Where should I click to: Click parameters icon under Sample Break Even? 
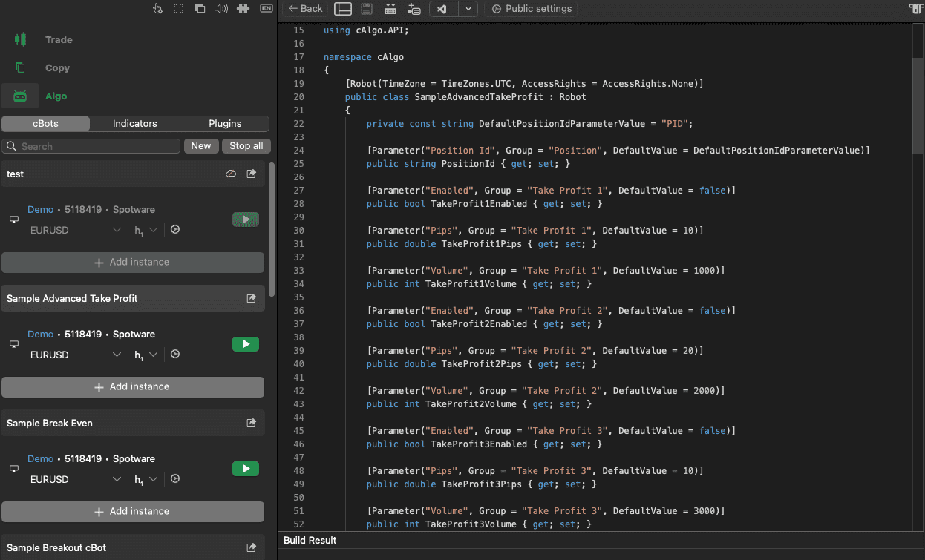[x=175, y=479]
